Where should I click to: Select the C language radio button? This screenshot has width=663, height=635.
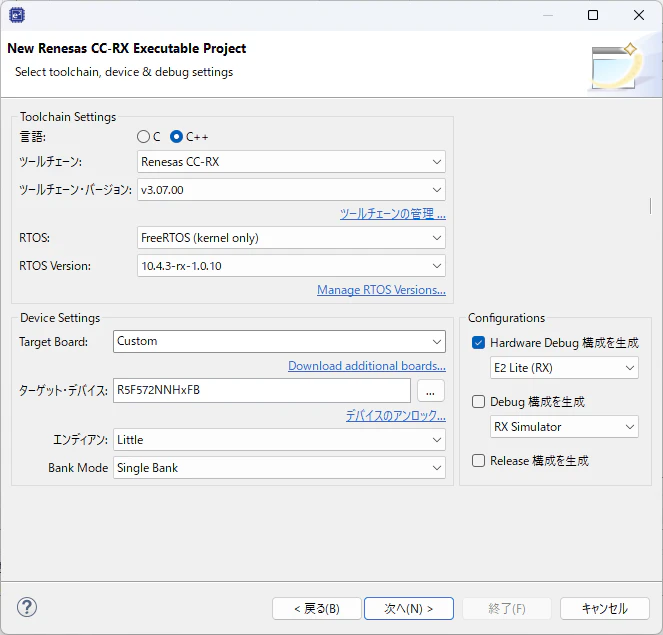[x=143, y=137]
